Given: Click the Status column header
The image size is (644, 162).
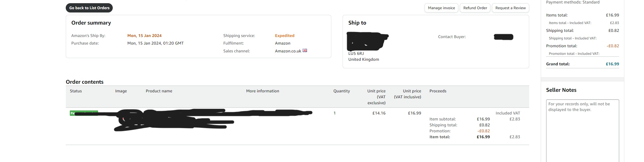Looking at the screenshot, I should [x=76, y=91].
